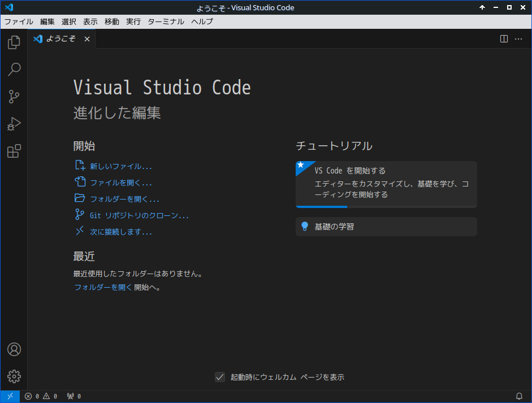Screen dimensions: 532x403
Task: Open the Source Control view icon
Action: pyautogui.click(x=14, y=97)
